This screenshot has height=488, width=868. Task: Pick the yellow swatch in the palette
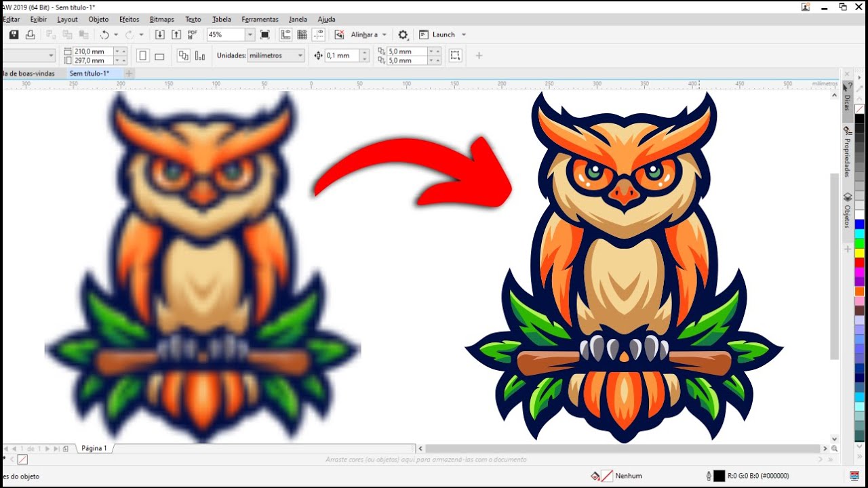point(859,252)
